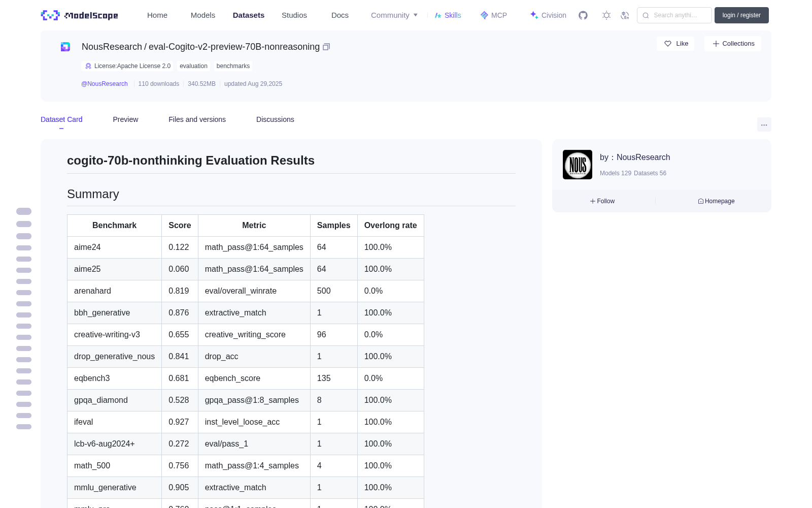This screenshot has width=812, height=508.
Task: Follow the NousResearch organization
Action: [x=602, y=201]
